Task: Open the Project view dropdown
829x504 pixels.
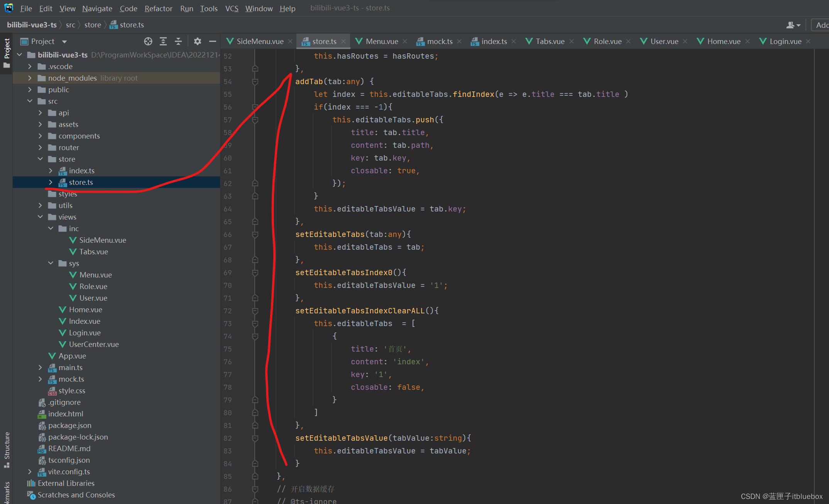Action: click(x=64, y=41)
